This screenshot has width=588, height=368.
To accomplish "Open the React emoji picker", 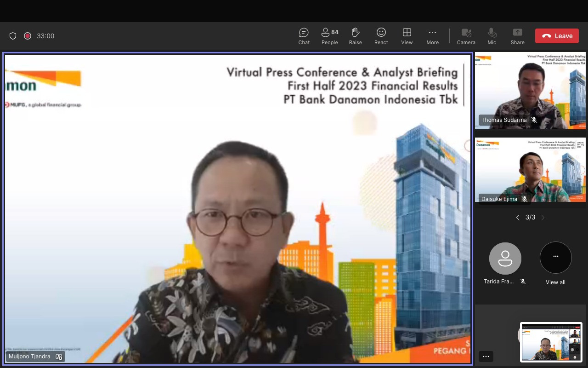I will coord(381,36).
